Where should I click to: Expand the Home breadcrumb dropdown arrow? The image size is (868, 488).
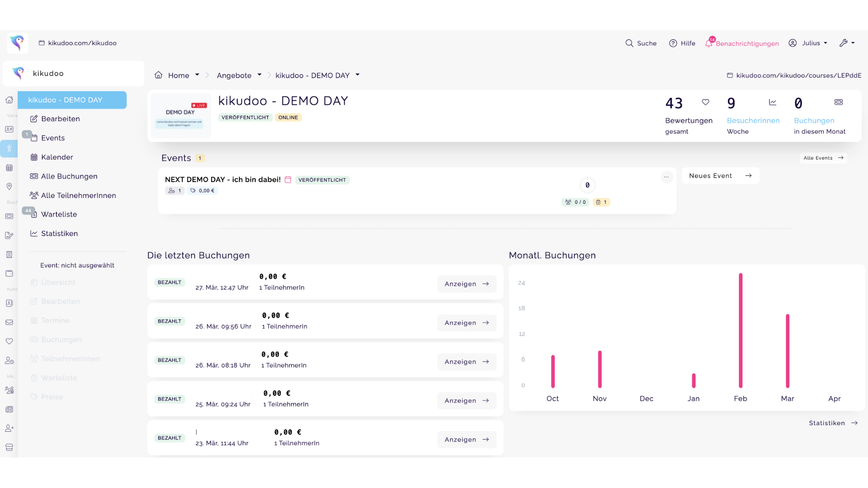coord(197,75)
